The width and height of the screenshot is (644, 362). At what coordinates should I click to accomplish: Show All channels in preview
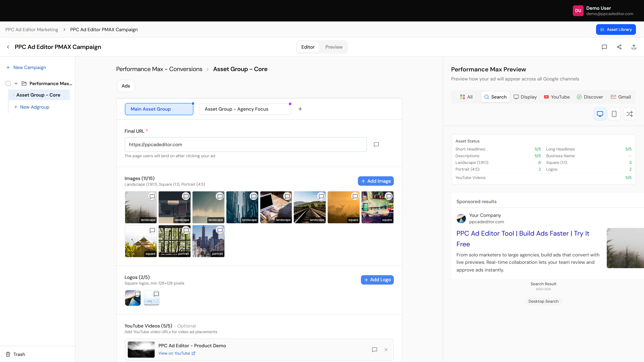(466, 97)
